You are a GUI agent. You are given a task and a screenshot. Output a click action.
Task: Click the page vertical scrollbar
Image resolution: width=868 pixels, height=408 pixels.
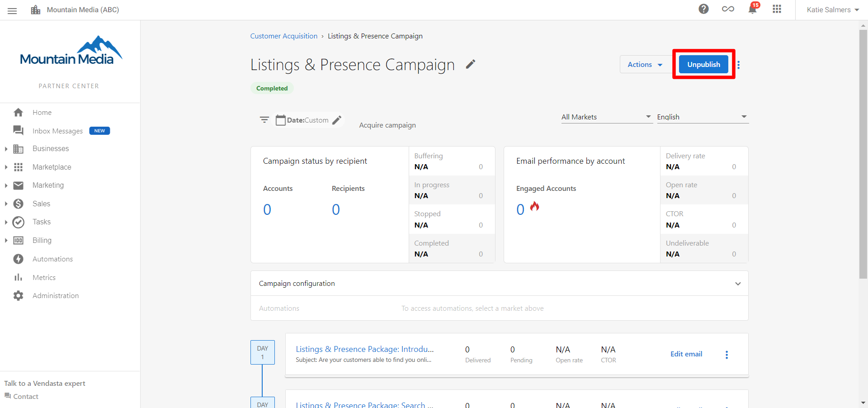863,154
